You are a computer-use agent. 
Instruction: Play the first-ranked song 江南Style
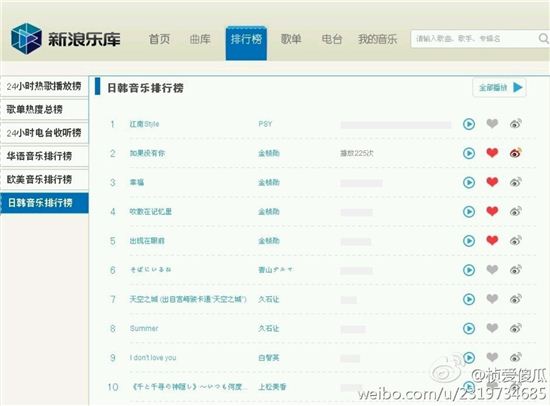click(x=469, y=124)
